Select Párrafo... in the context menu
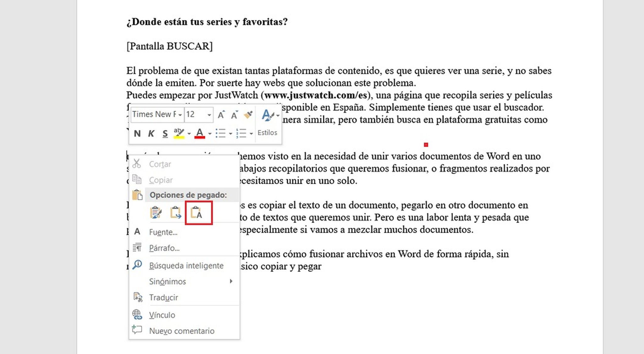 click(x=164, y=248)
